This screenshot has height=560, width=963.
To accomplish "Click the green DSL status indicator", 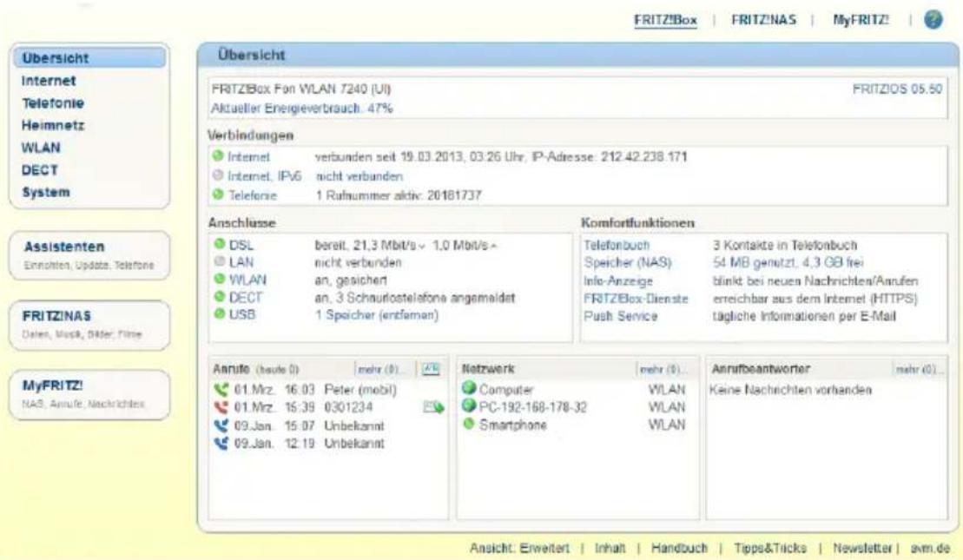I will [219, 244].
